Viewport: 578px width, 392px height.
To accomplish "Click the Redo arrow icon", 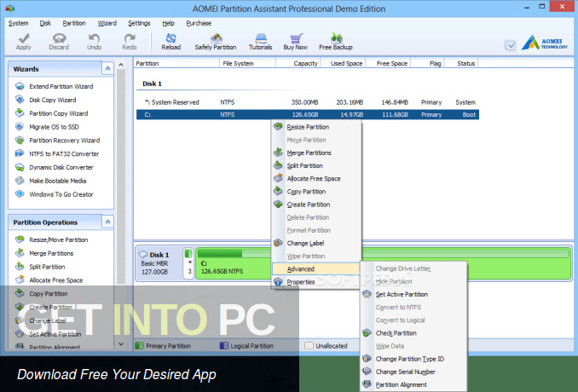I will point(130,38).
